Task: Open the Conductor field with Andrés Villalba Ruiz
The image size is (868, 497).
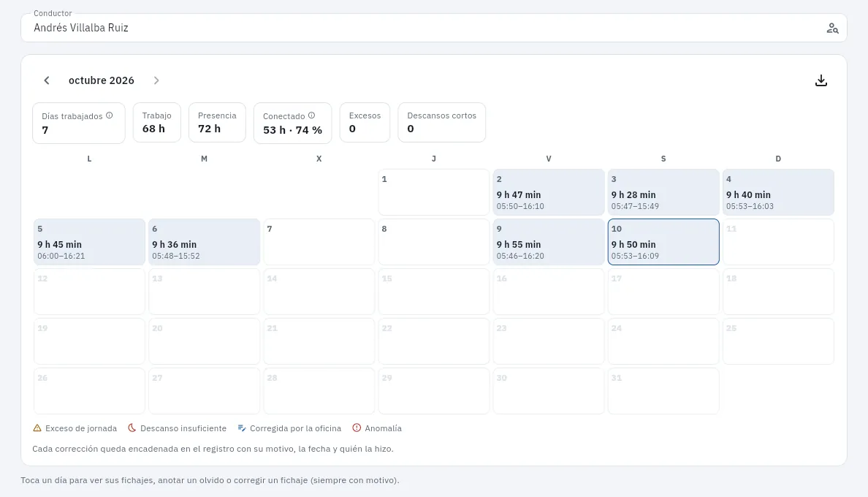Action: click(434, 28)
